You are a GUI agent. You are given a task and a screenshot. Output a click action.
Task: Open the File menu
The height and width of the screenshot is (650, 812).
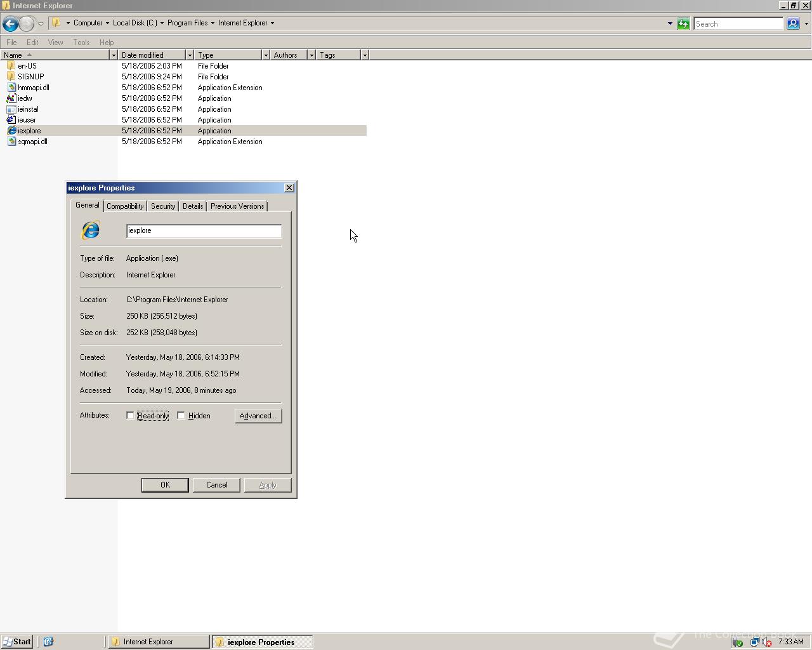coord(11,43)
